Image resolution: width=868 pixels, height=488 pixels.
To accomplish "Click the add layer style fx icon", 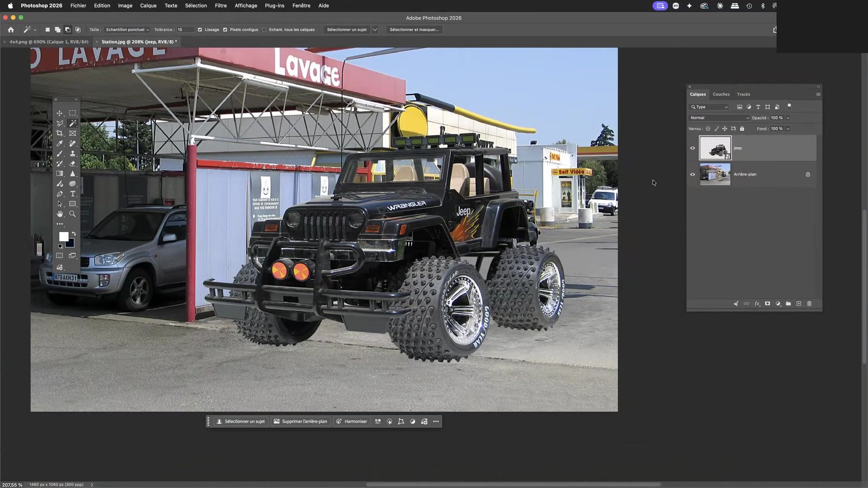I will pyautogui.click(x=757, y=304).
